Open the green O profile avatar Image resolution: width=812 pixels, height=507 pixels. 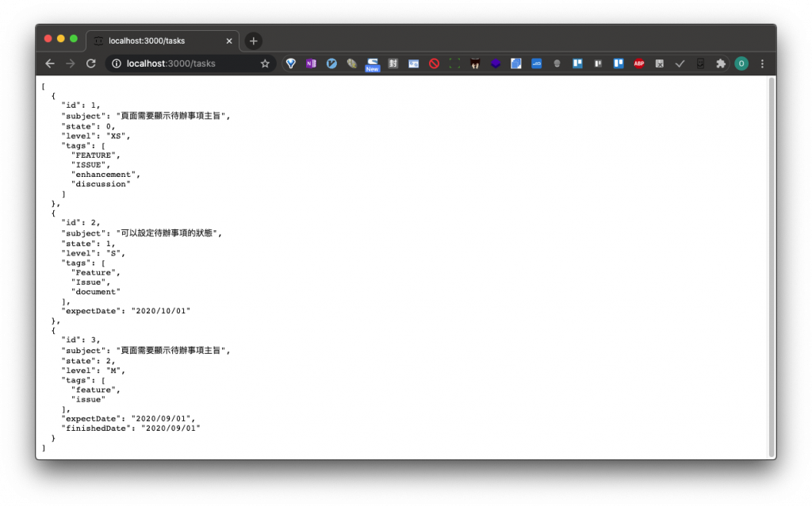[741, 63]
